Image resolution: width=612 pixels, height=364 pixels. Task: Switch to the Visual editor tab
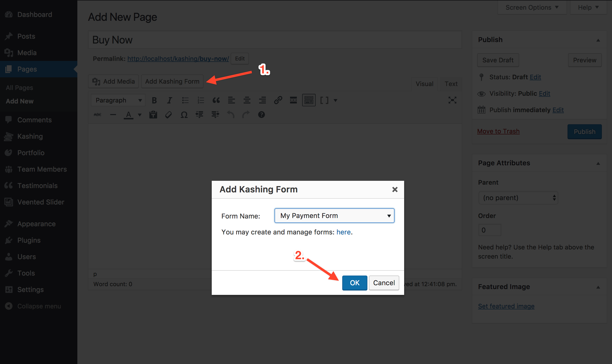click(424, 84)
